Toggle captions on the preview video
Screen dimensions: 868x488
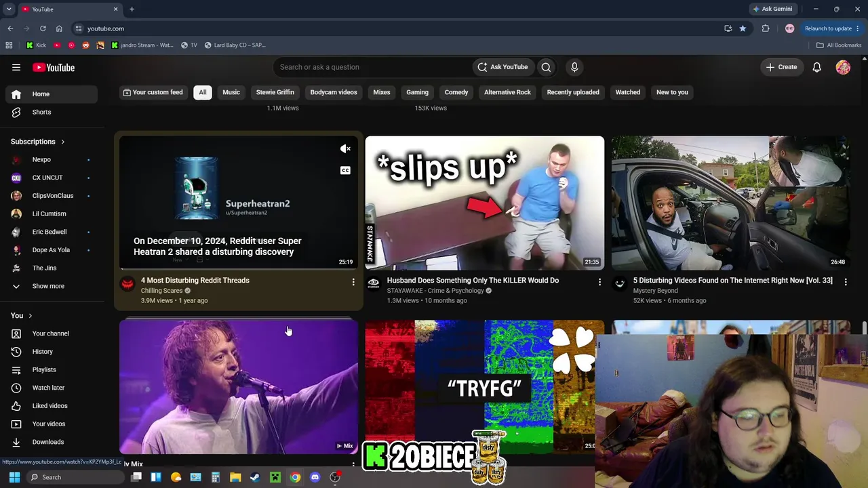click(x=345, y=170)
